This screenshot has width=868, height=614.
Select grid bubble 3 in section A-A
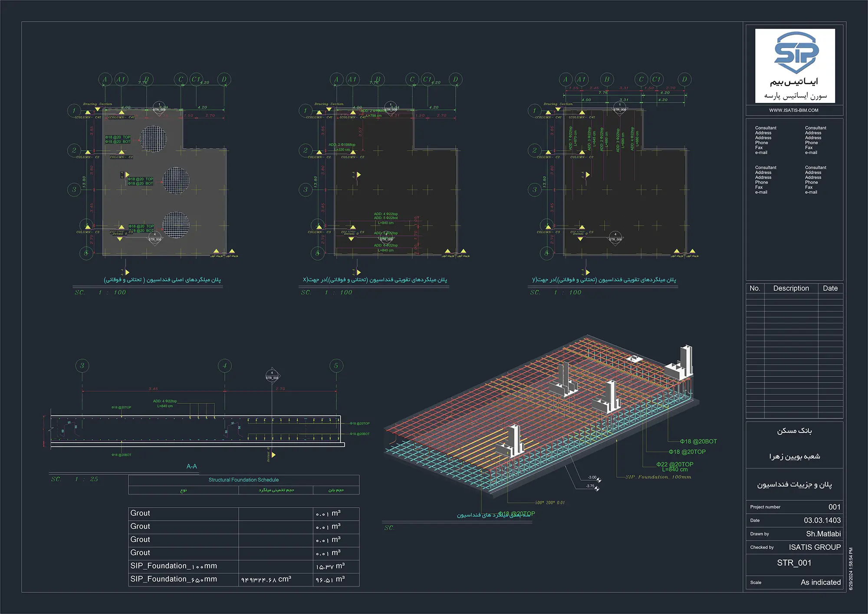coord(82,366)
